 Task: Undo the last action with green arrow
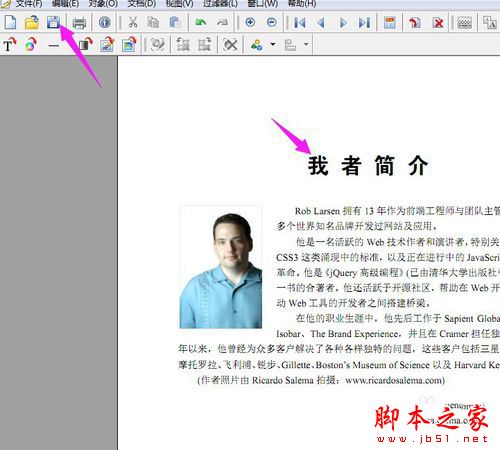pos(200,22)
